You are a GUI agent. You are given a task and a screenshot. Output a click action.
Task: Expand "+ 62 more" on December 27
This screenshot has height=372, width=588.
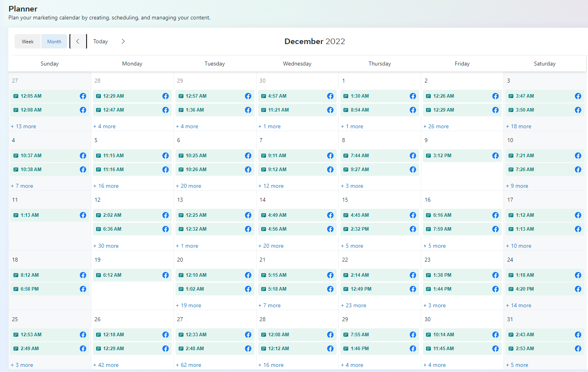click(189, 365)
